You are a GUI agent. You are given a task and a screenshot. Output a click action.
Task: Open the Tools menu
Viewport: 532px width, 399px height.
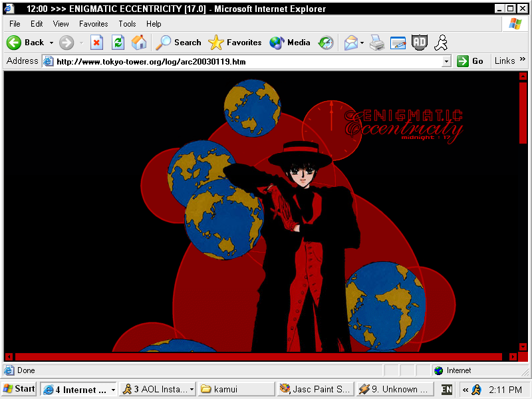coord(127,24)
